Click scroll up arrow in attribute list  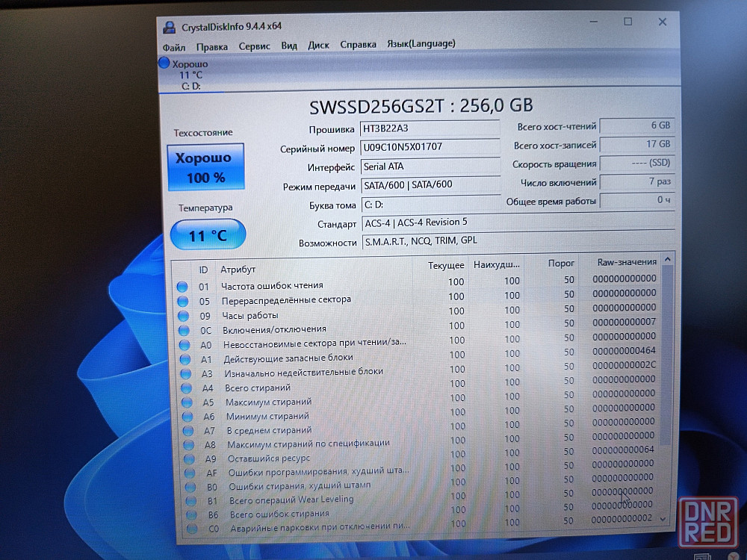(667, 260)
